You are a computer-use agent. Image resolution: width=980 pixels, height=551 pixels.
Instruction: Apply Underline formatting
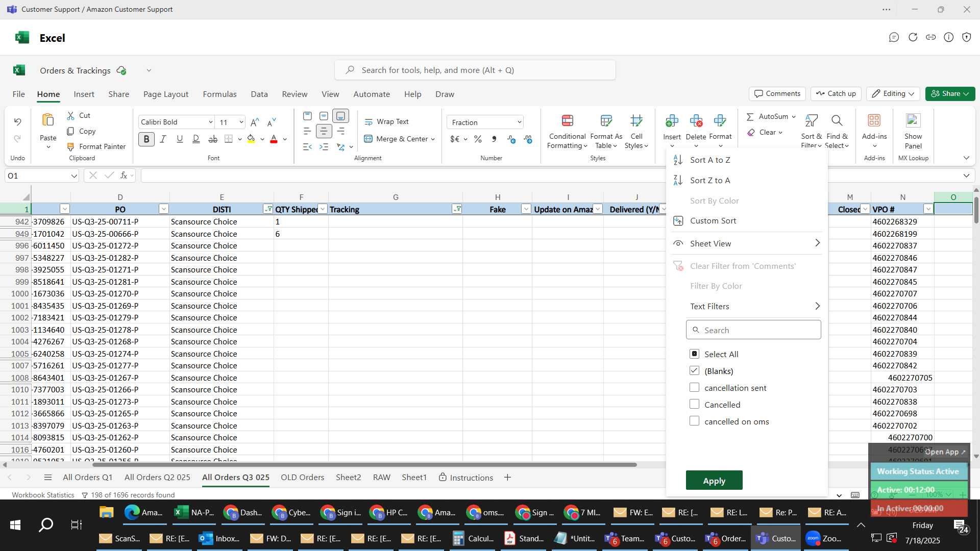click(179, 139)
